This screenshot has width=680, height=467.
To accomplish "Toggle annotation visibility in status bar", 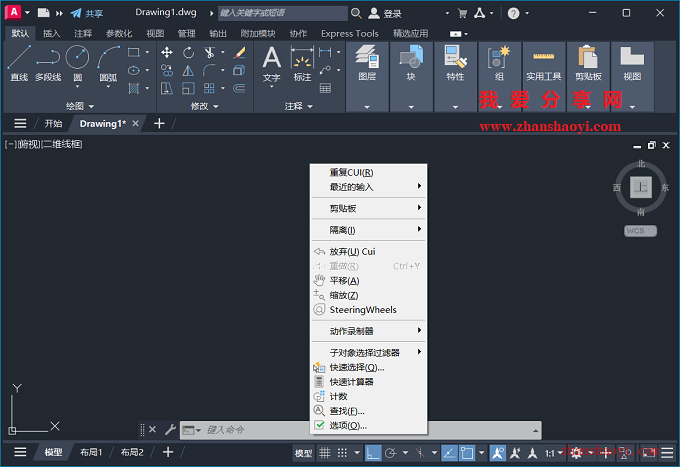I will (497, 453).
